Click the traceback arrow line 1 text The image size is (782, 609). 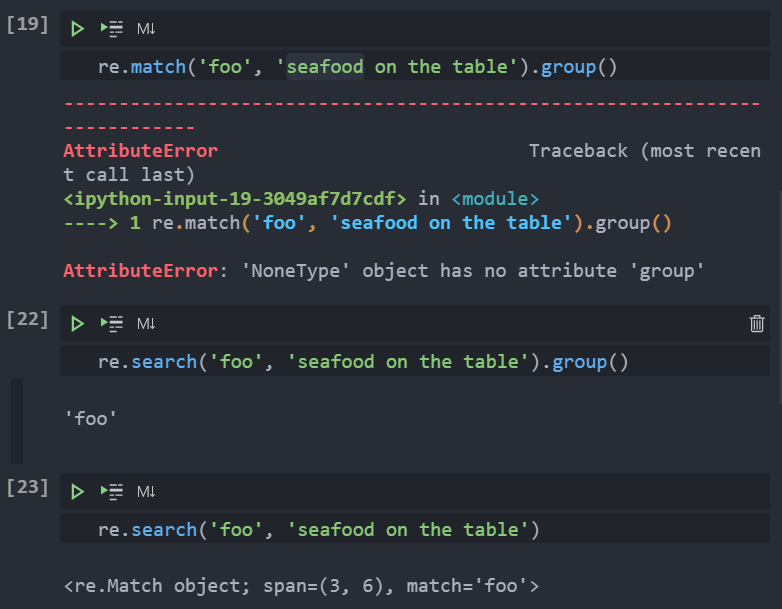pos(368,223)
